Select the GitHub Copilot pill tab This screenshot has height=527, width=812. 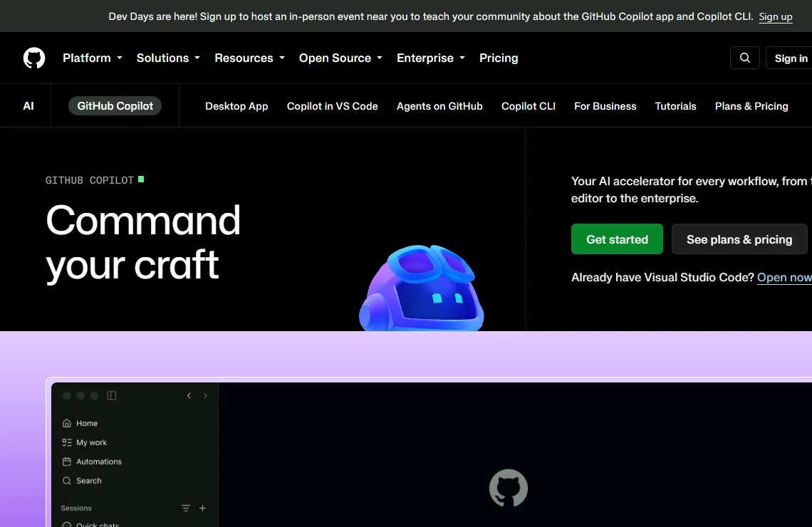pos(115,106)
